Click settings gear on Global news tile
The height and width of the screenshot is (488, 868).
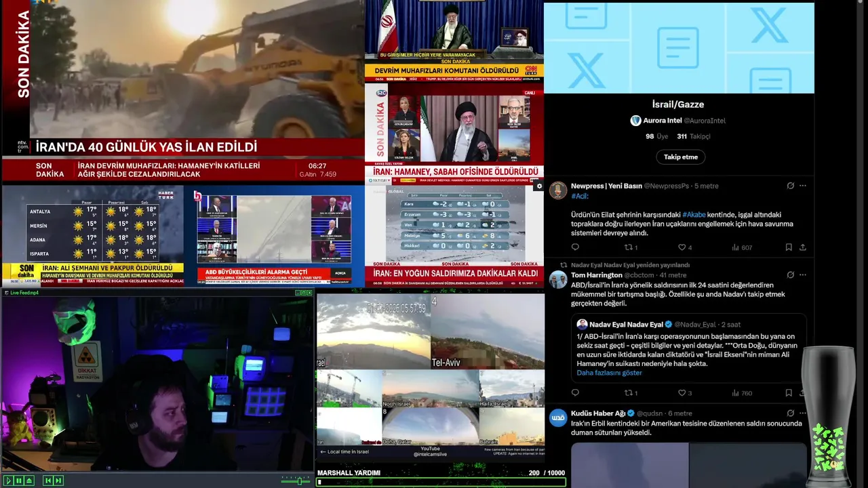point(539,186)
